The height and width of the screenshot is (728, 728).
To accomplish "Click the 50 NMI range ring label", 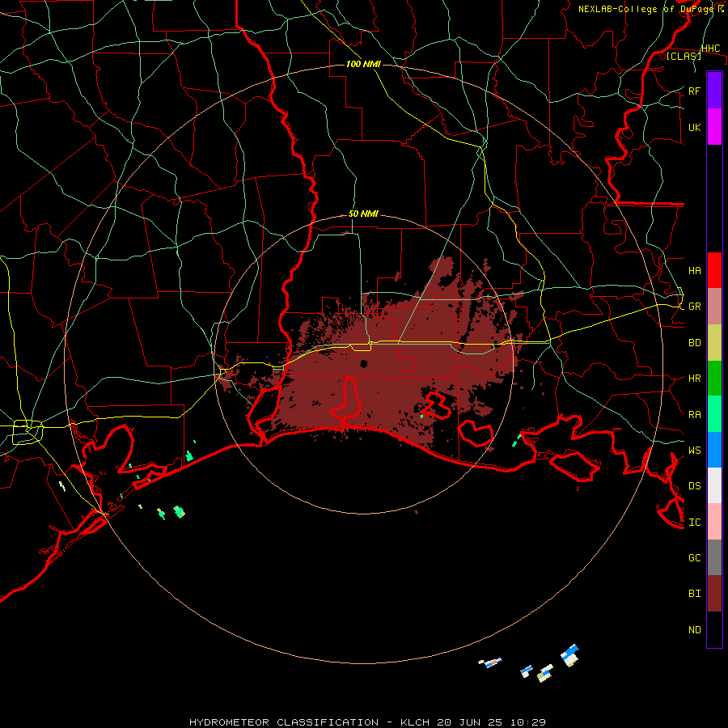I will 363,214.
